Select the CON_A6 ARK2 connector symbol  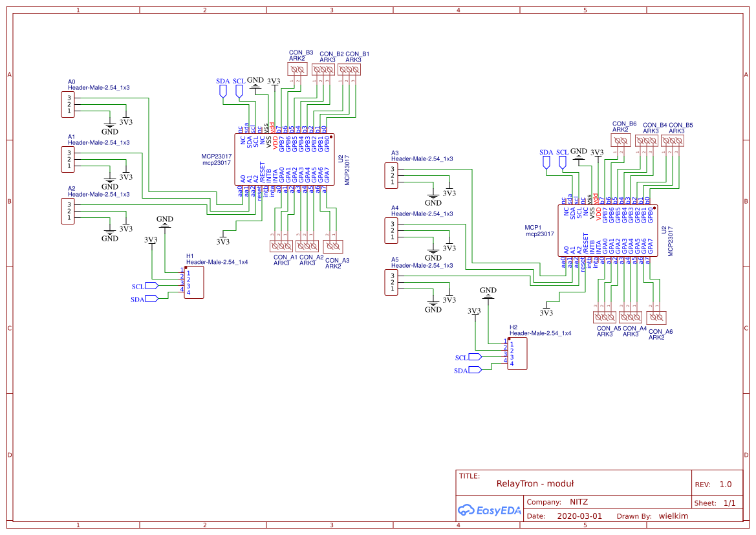656,317
